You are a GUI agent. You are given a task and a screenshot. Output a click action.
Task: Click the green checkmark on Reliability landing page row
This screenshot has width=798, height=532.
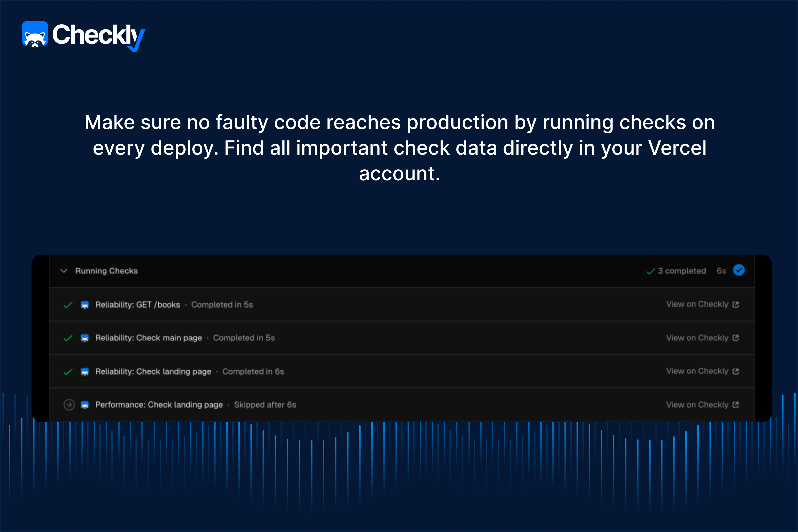point(68,372)
